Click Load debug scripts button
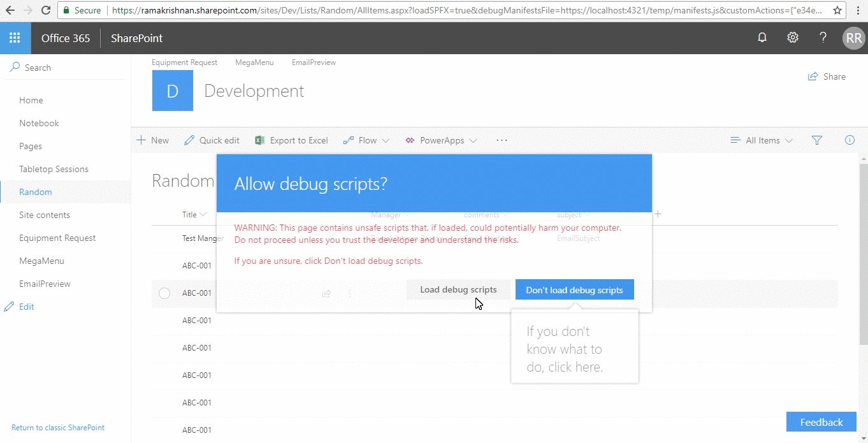The width and height of the screenshot is (868, 443). coord(458,289)
